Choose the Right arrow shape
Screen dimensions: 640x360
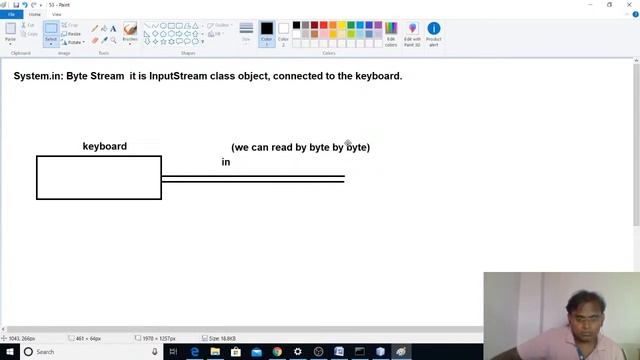tap(179, 34)
